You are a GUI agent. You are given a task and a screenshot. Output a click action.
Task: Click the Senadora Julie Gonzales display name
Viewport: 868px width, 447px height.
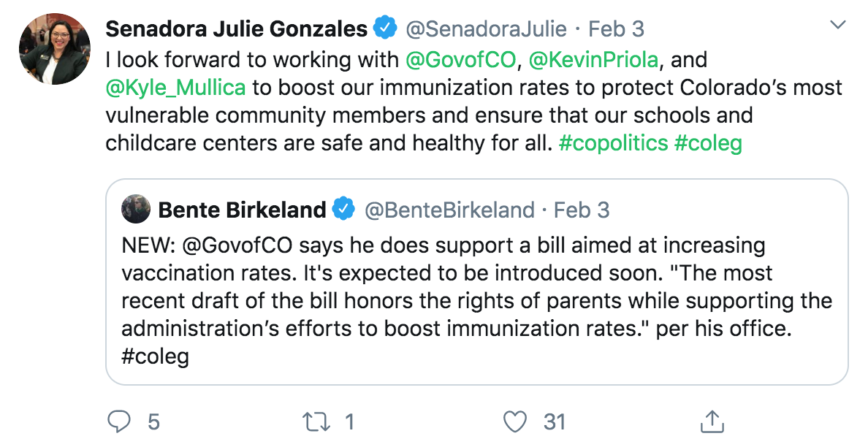point(236,28)
